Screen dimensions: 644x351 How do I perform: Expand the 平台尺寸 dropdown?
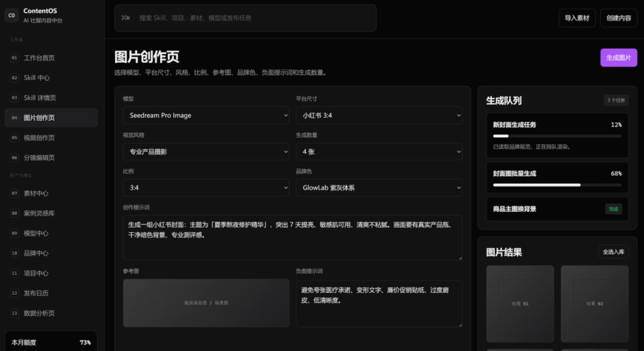click(379, 115)
